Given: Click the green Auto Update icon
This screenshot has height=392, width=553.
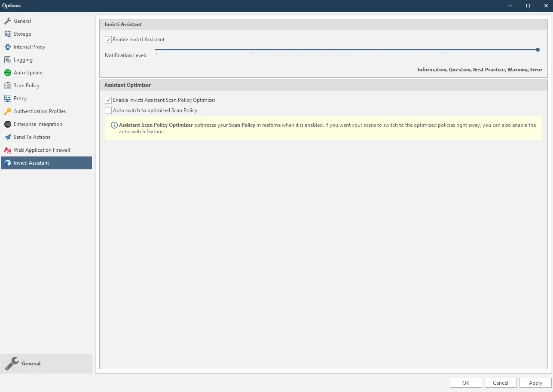Looking at the screenshot, I should tap(7, 73).
